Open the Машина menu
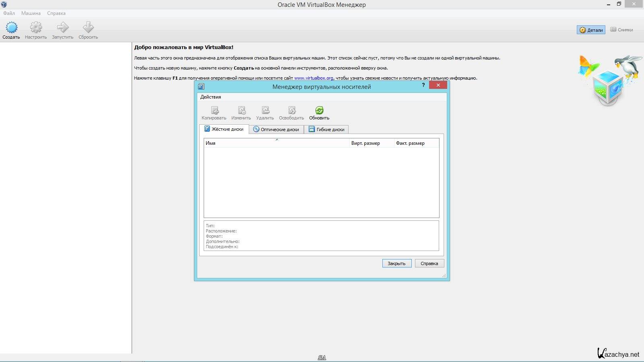The image size is (644, 362). [31, 13]
